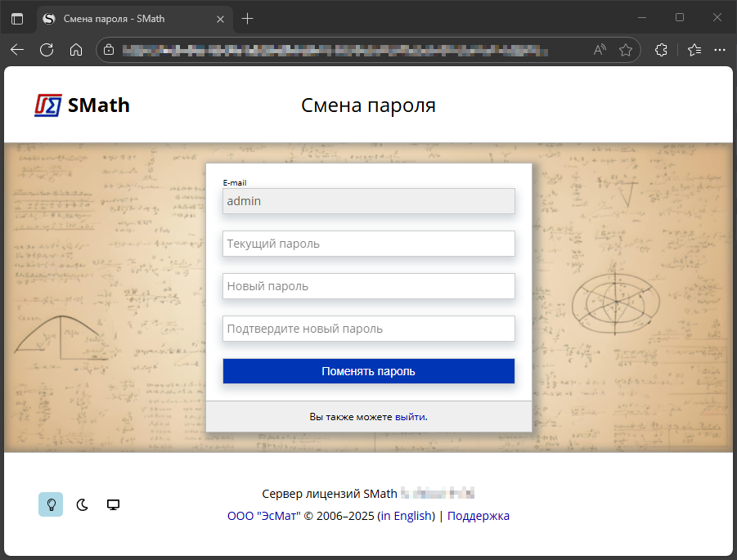Go back with the browser back arrow
Viewport: 737px width, 560px height.
pos(17,50)
